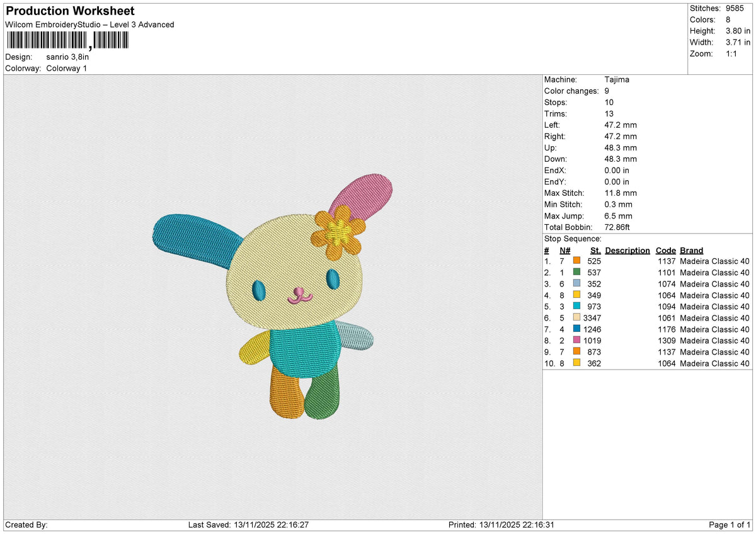Click the orange swatch in stop row 1
This screenshot has height=534, width=756.
[576, 261]
